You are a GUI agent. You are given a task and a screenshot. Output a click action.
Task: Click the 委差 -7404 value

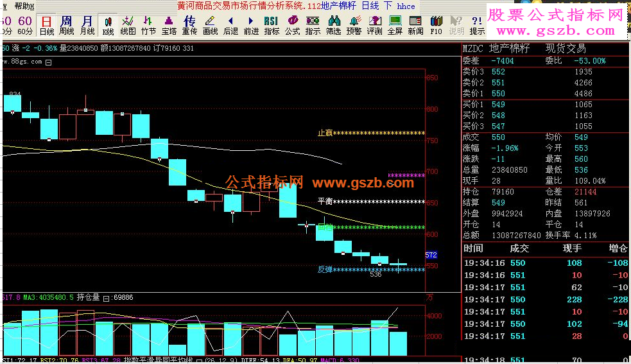pos(503,61)
